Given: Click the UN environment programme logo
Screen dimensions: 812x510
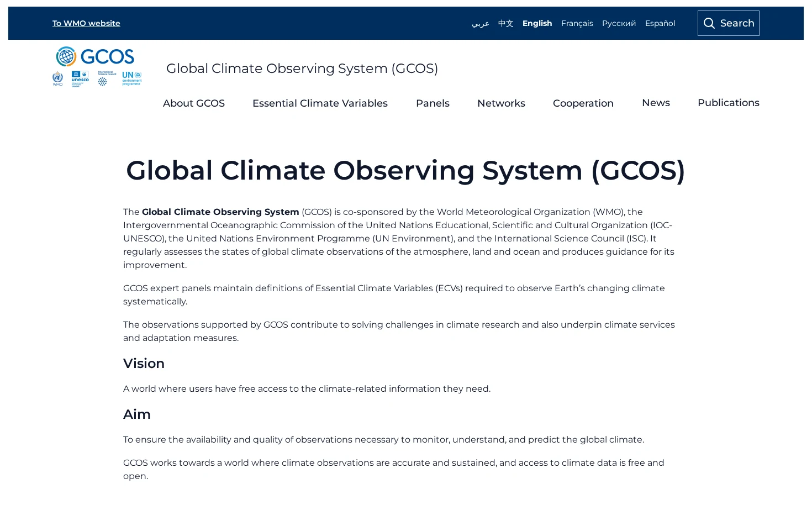Looking at the screenshot, I should coord(132,78).
